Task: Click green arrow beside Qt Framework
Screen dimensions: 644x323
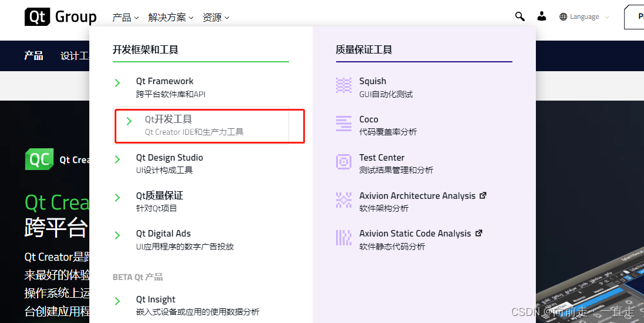Action: (118, 83)
